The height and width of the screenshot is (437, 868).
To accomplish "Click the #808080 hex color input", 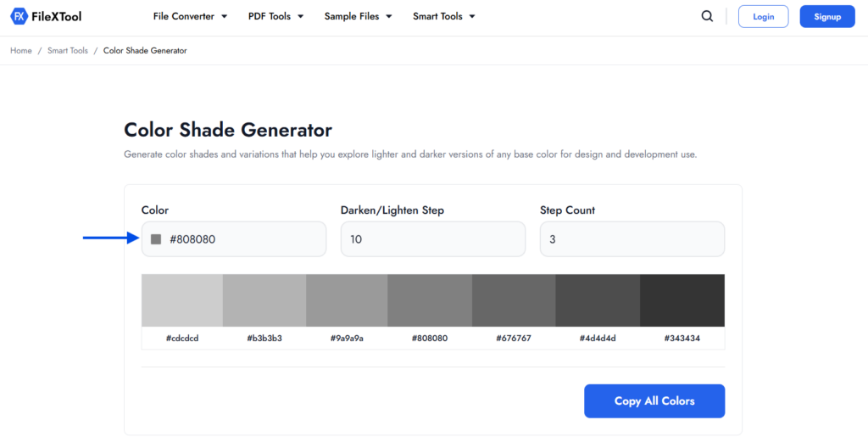I will coord(234,239).
